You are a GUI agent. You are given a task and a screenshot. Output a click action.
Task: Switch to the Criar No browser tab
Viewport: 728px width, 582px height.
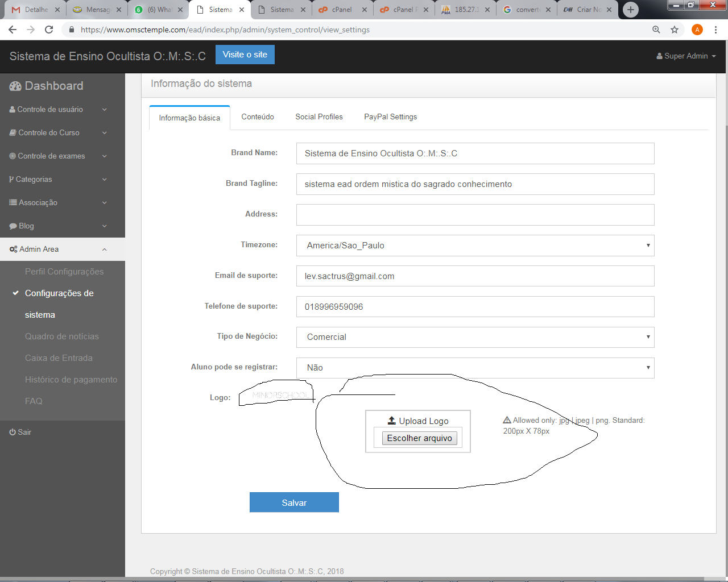[588, 10]
